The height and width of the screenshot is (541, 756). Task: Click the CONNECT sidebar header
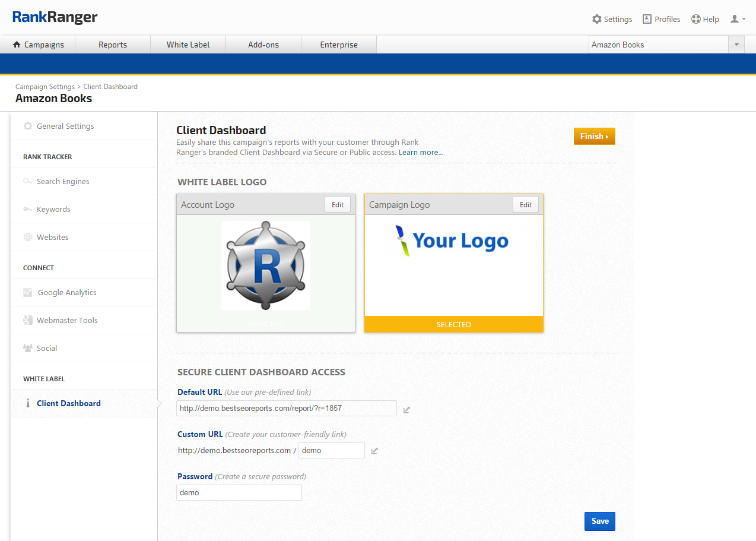click(x=39, y=268)
